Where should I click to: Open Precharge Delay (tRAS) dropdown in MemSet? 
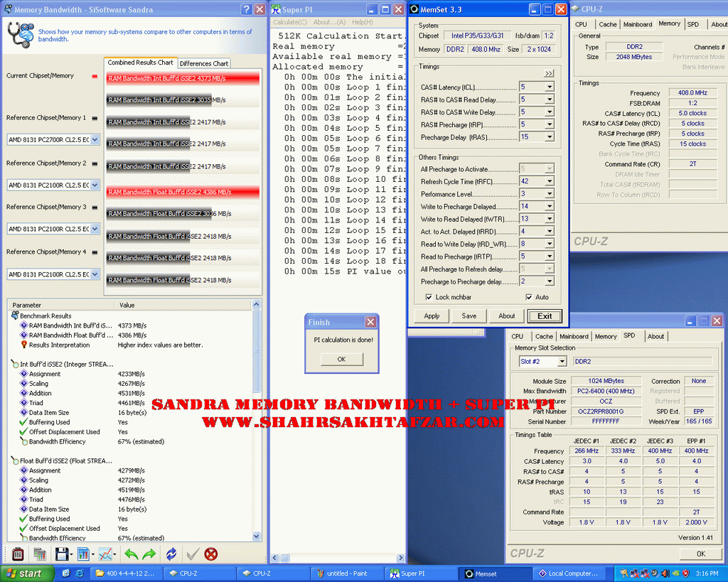(550, 137)
